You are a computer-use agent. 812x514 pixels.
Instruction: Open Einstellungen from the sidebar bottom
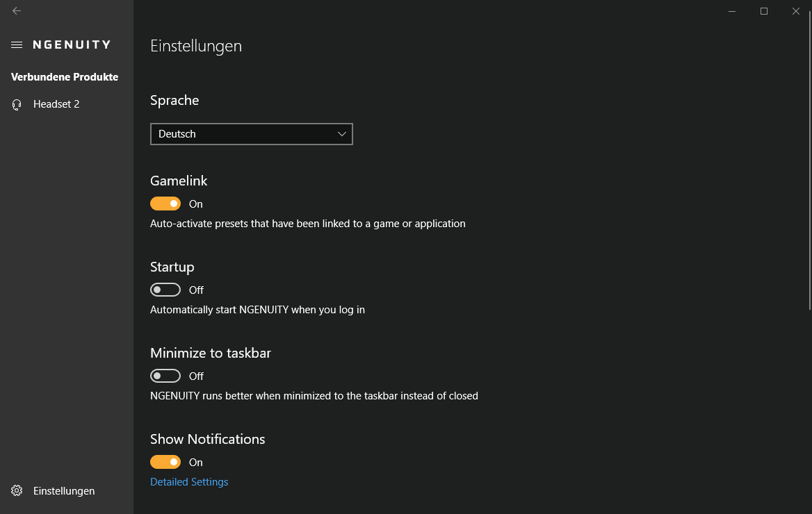[64, 491]
